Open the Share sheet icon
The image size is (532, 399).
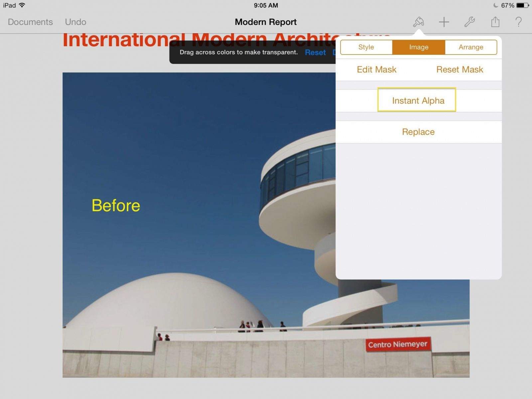(494, 22)
